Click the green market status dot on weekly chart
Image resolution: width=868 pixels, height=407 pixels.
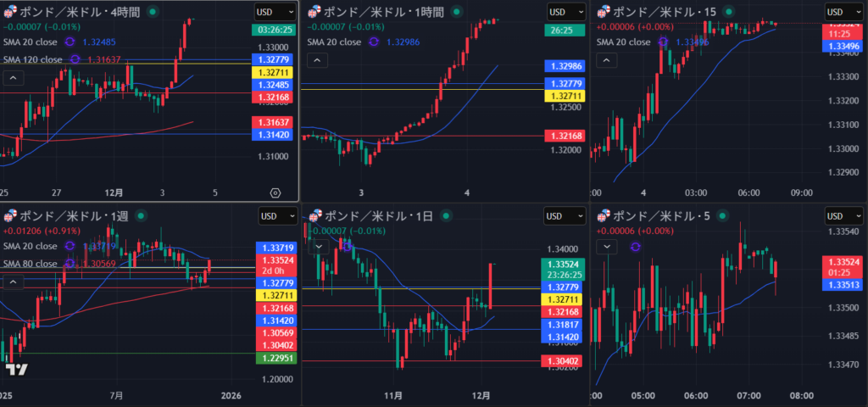pyautogui.click(x=142, y=216)
